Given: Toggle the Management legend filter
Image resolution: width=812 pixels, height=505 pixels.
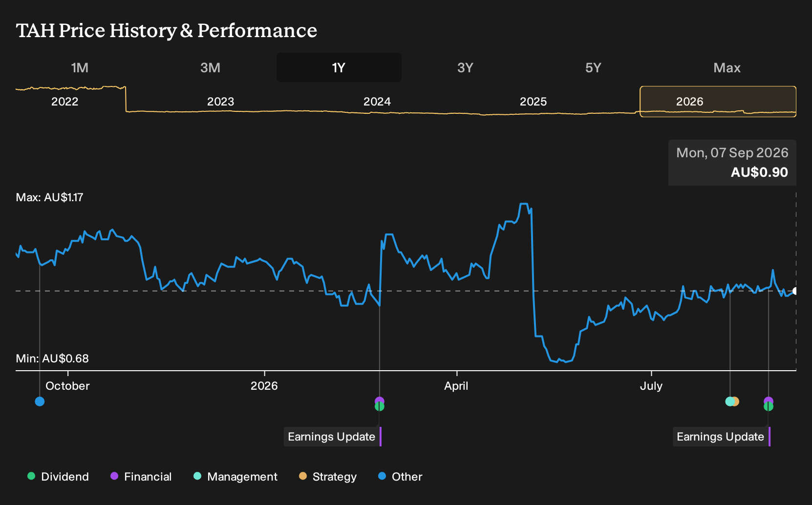Looking at the screenshot, I should [x=235, y=477].
